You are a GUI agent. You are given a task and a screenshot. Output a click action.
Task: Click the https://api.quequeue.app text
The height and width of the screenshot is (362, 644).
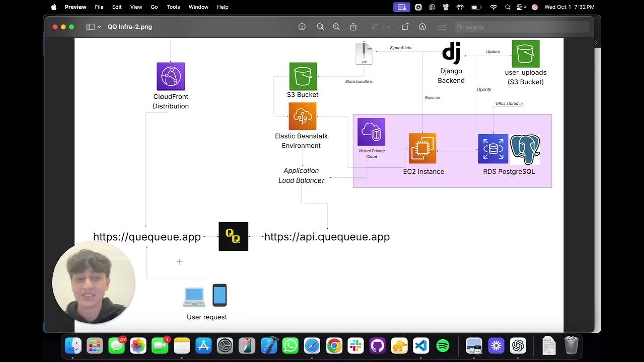pos(327,237)
